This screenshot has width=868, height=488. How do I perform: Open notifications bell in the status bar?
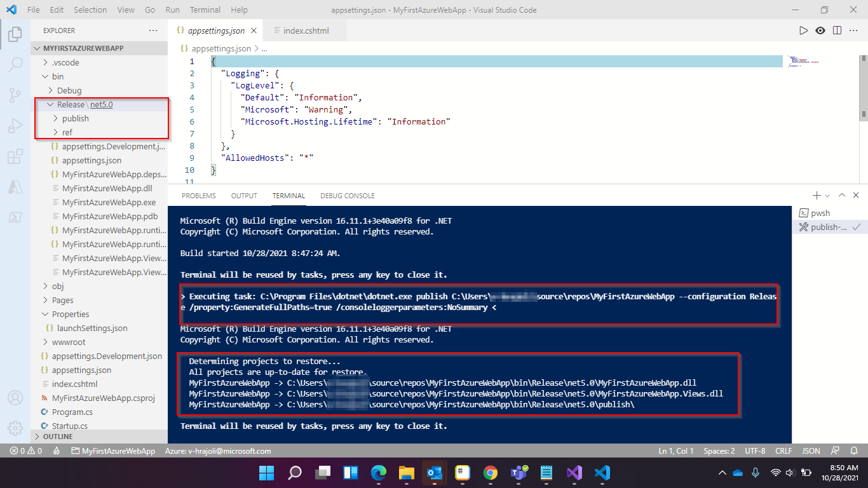click(854, 451)
